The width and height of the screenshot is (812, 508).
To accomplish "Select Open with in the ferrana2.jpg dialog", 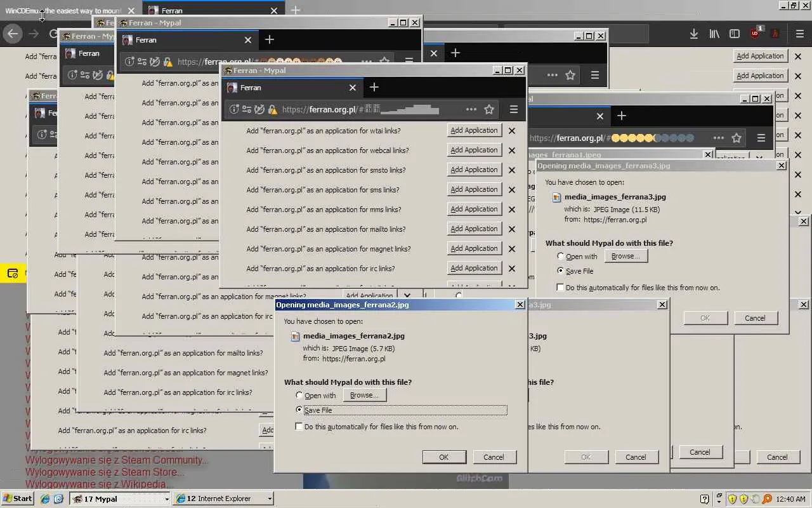I will tap(299, 396).
